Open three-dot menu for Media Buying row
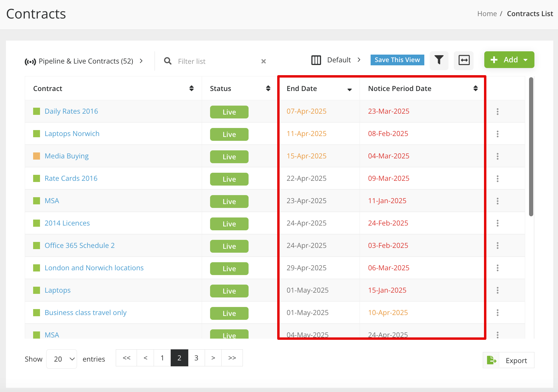 (497, 156)
